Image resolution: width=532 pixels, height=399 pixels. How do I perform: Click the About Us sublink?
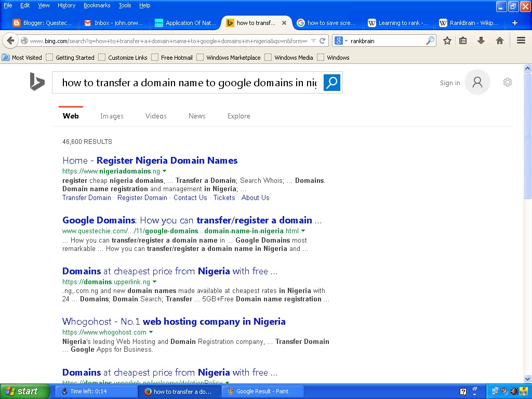[x=255, y=198]
